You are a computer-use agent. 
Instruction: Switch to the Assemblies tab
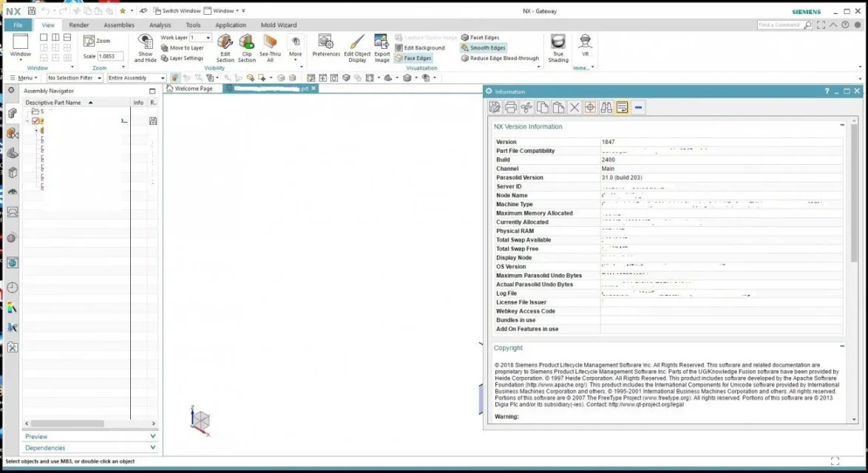point(119,25)
